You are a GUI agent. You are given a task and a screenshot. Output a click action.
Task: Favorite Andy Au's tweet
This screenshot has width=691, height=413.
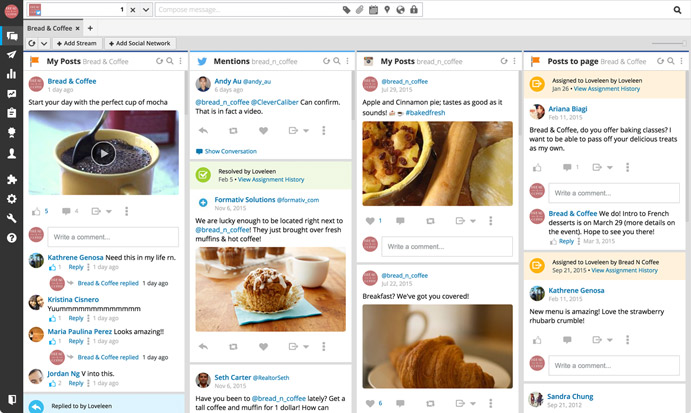263,130
